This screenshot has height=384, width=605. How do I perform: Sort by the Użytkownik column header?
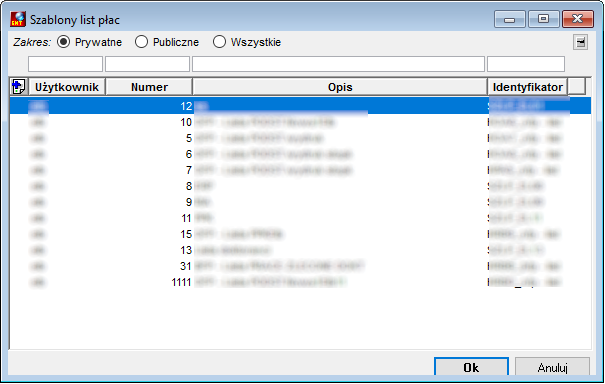[67, 87]
